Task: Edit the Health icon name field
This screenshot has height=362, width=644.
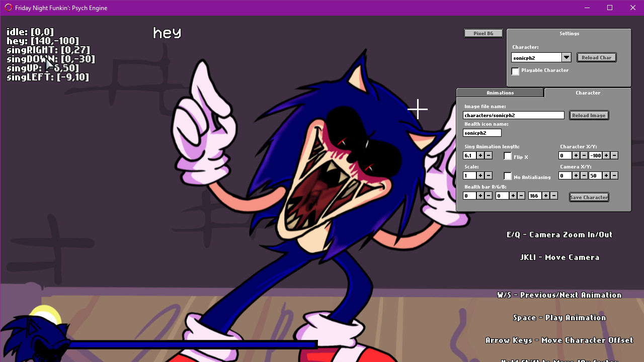Action: point(481,133)
